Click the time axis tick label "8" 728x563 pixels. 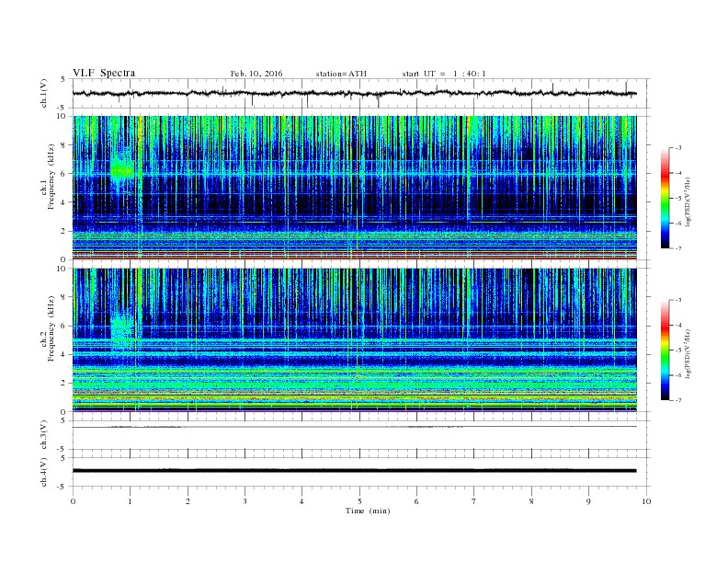[531, 501]
